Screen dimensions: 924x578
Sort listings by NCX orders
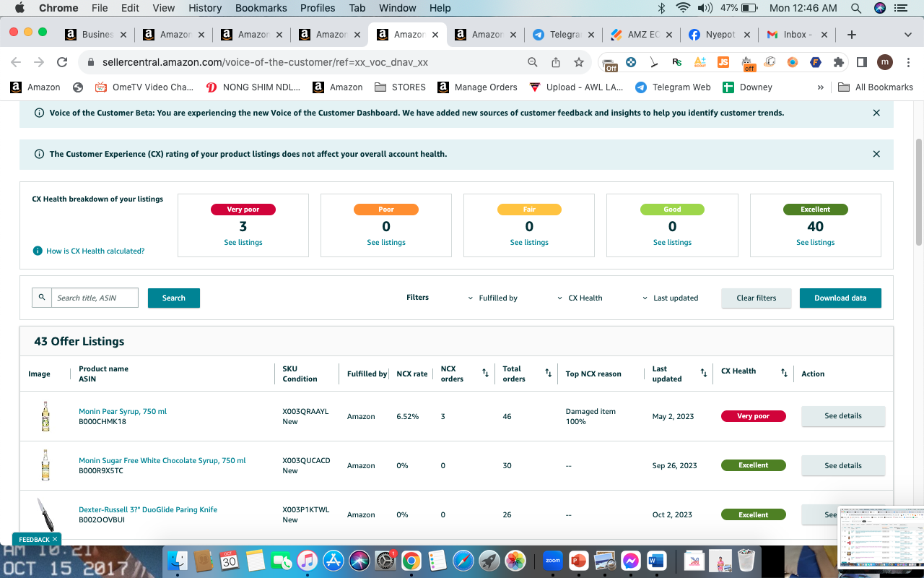click(486, 374)
